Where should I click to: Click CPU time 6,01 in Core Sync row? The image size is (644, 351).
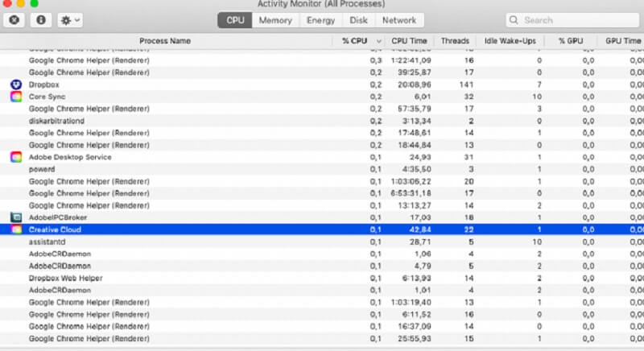423,97
